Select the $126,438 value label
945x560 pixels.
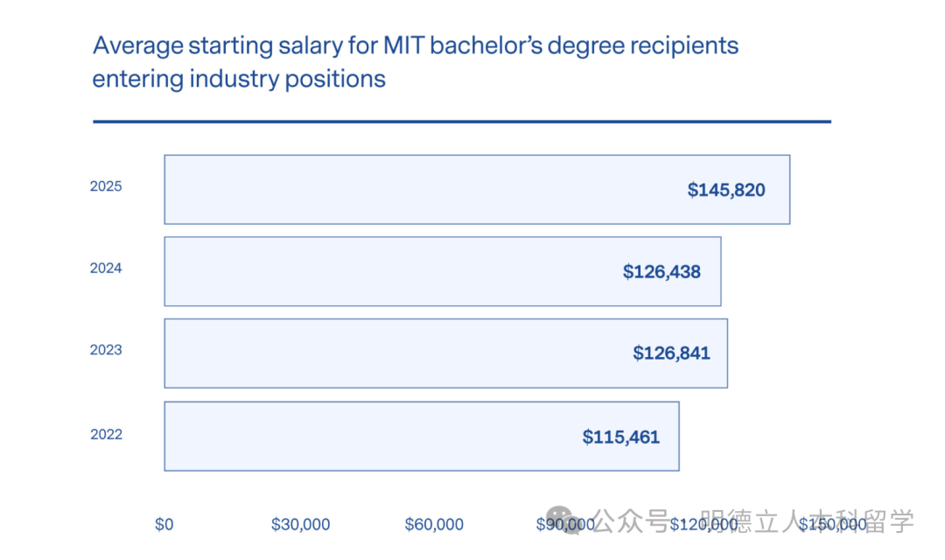661,272
